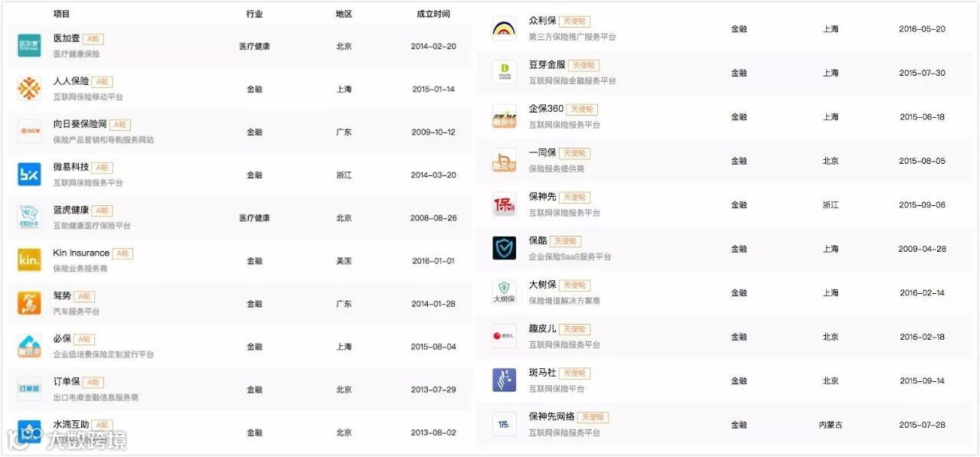Click the 浙江 cell in 保神先 row
This screenshot has width=980, height=457.
pos(831,205)
